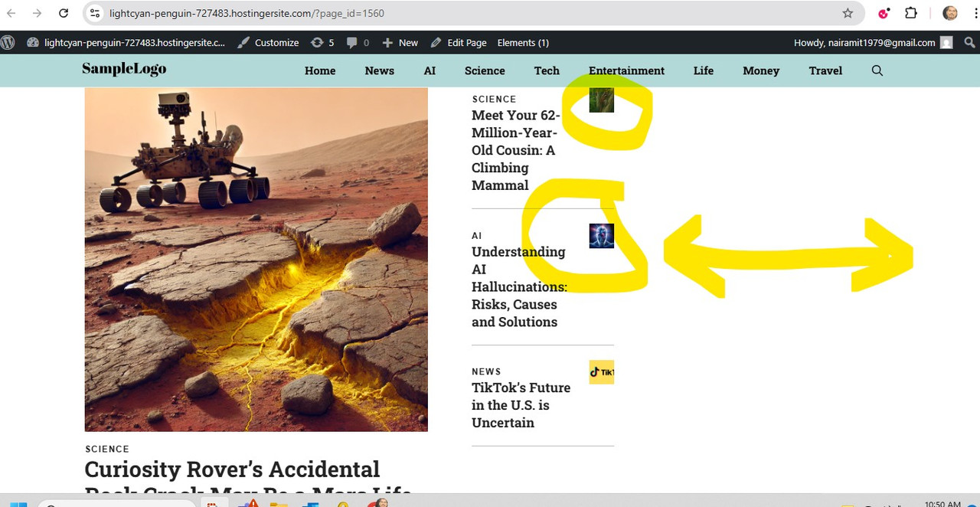Screen dimensions: 980x507
Task: Open the News navigation item
Action: [x=380, y=70]
